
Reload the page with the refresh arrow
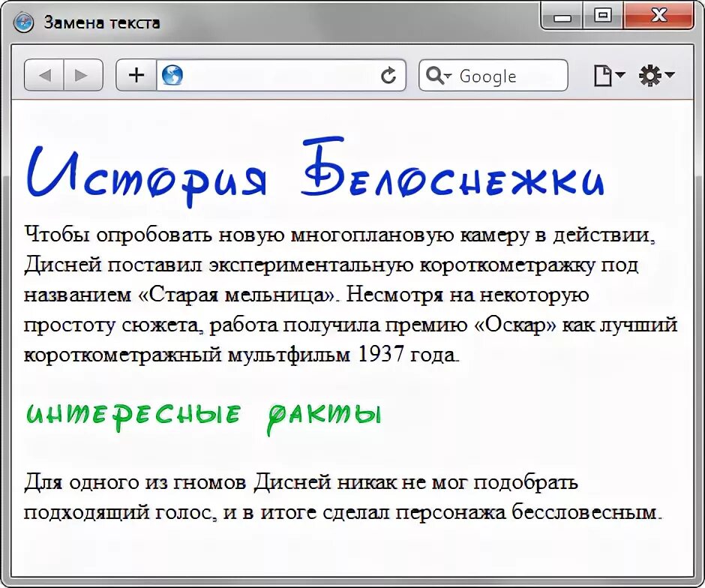[388, 75]
